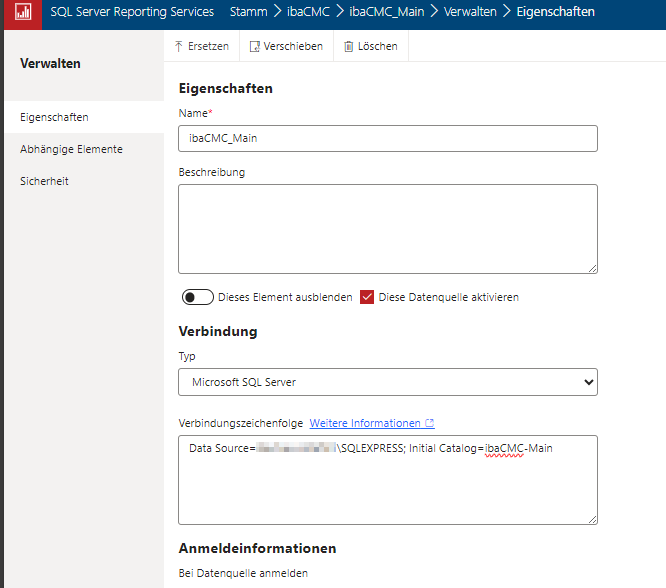Image resolution: width=666 pixels, height=588 pixels.
Task: Open the 'Weitere Informationen' link
Action: coord(365,423)
